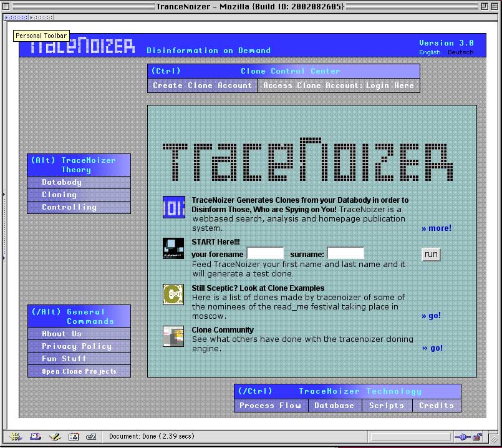The height and width of the screenshot is (448, 502).
Task: Follow the '» more!' link
Action: 437,228
